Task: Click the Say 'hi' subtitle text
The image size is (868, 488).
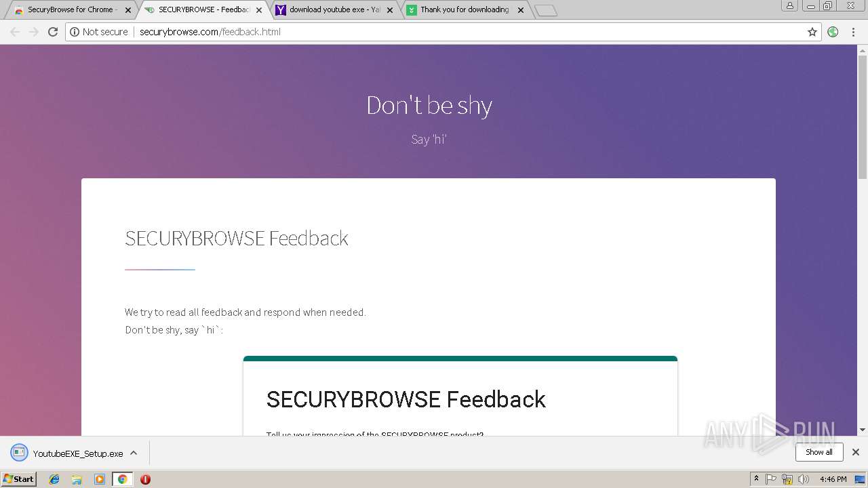Action: tap(429, 140)
